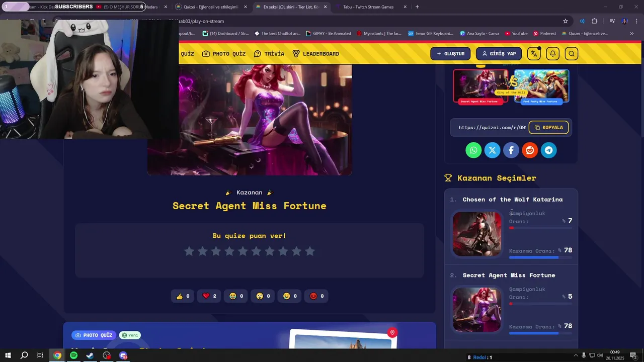Share result on Reddit

click(x=530, y=150)
